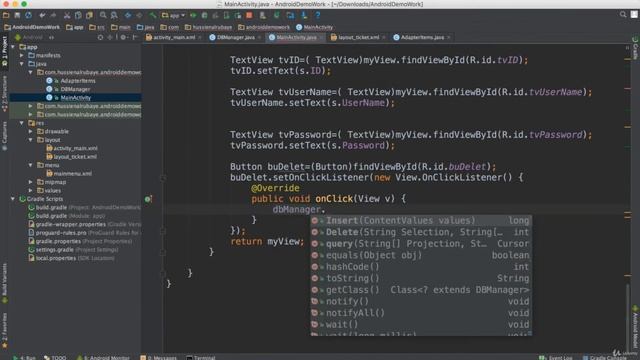The width and height of the screenshot is (640, 360).
Task: Click the Help question mark icon
Action: [x=318, y=15]
